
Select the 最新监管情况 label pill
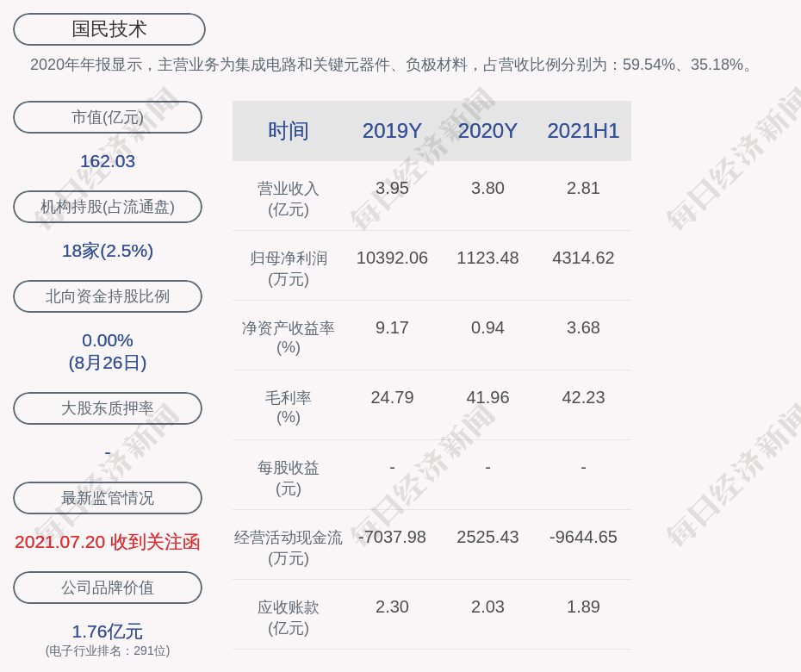point(108,498)
